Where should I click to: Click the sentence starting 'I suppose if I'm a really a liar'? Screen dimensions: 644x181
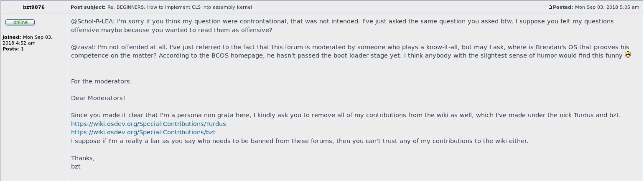(300, 141)
